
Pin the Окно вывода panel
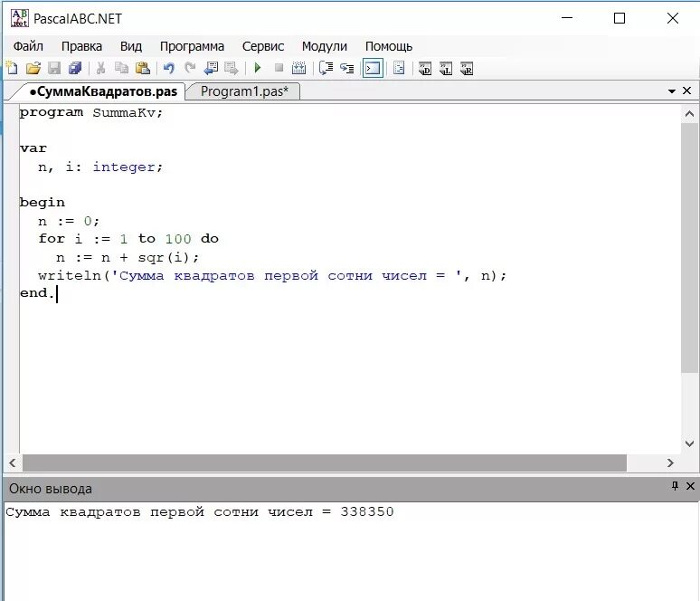click(x=675, y=486)
